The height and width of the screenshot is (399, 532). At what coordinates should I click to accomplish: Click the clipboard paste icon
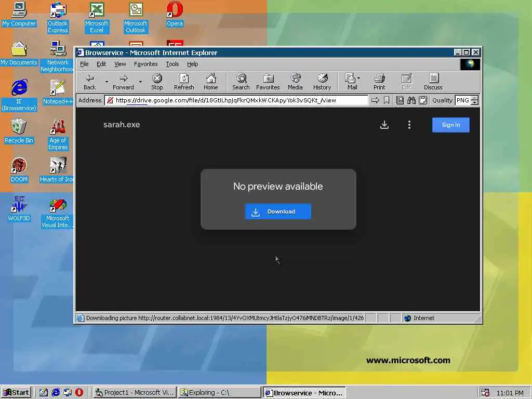[x=423, y=100]
